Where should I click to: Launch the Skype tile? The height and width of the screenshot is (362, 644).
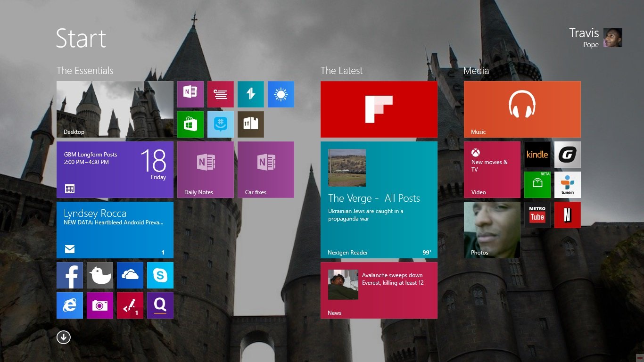coord(160,275)
